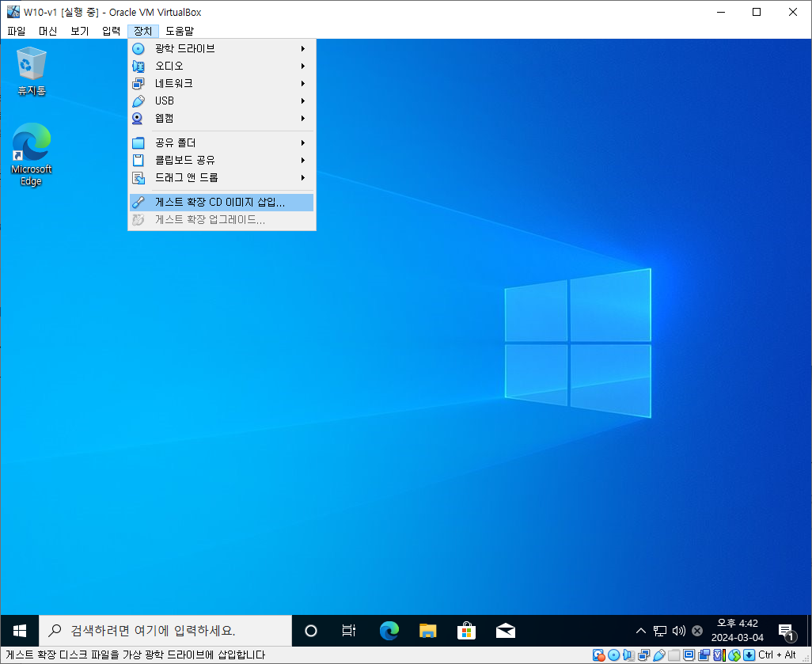Expand the 드래그 앤 드롭 submenu arrow
812x664 pixels.
tap(303, 177)
